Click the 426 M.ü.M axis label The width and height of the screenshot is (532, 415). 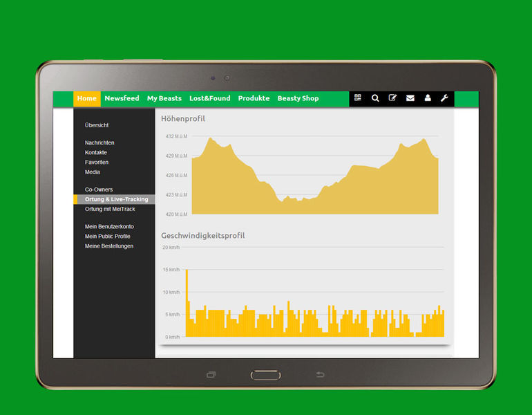(x=176, y=175)
